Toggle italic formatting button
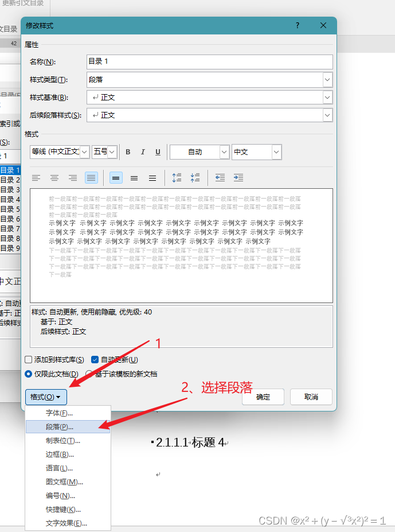The height and width of the screenshot is (532, 395). [x=143, y=152]
